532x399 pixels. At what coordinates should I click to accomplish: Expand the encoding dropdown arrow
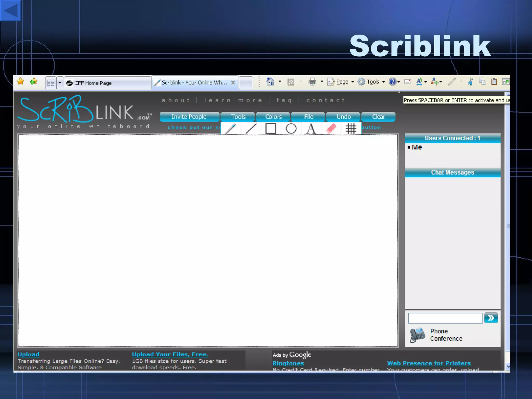point(441,82)
